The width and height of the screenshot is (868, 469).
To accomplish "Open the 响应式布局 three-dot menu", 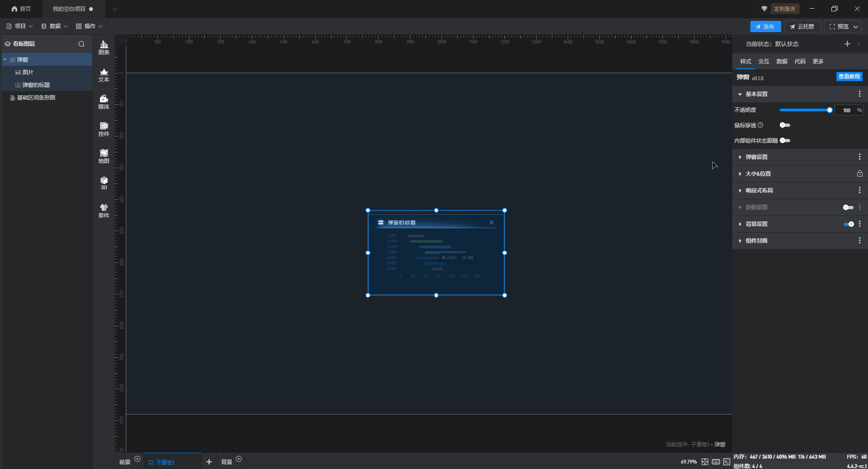I will (x=859, y=190).
